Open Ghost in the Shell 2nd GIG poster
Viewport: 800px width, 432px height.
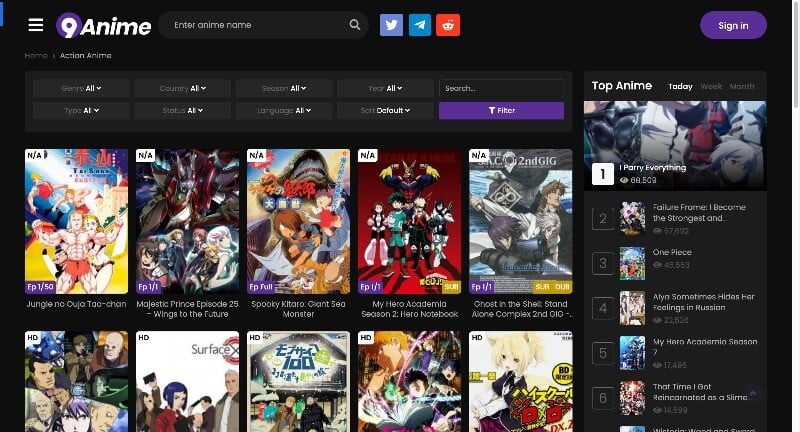[520, 221]
